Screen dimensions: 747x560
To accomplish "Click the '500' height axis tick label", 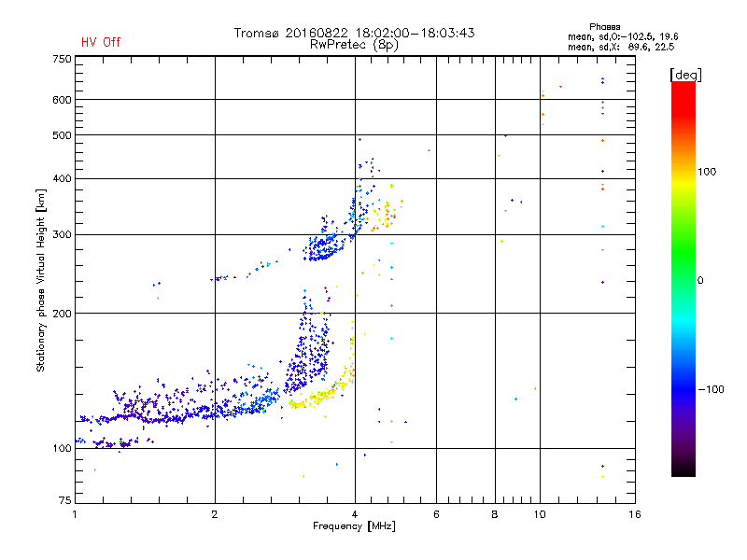I will tap(62, 135).
